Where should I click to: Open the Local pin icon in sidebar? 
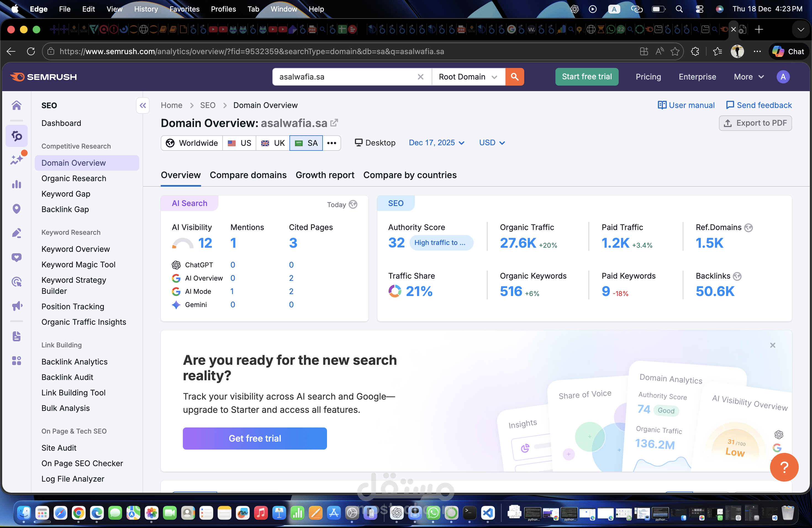(x=16, y=208)
